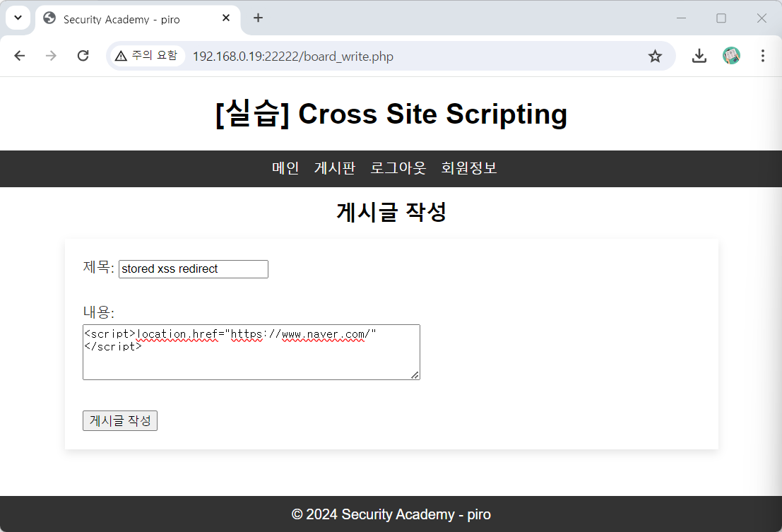The width and height of the screenshot is (782, 532).
Task: Open the 게시판 navigation link
Action: (x=335, y=168)
